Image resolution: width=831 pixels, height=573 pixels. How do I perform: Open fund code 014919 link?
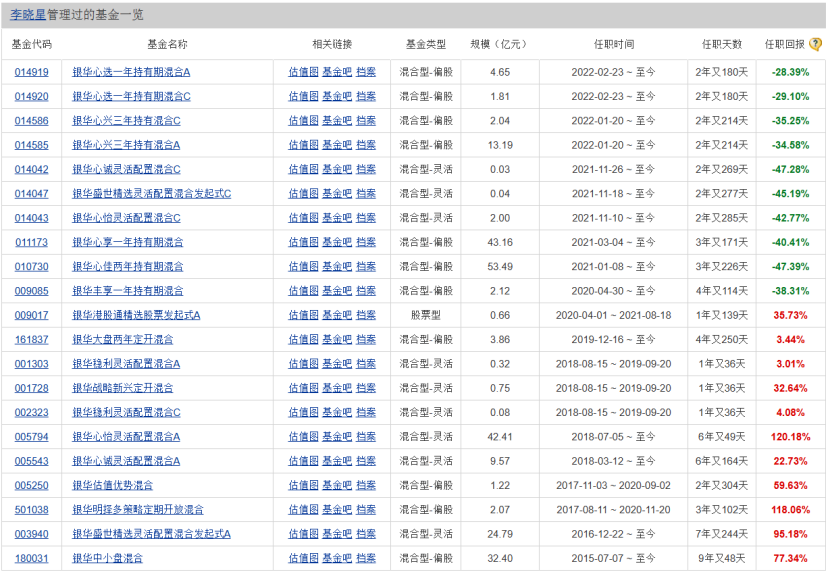click(31, 72)
